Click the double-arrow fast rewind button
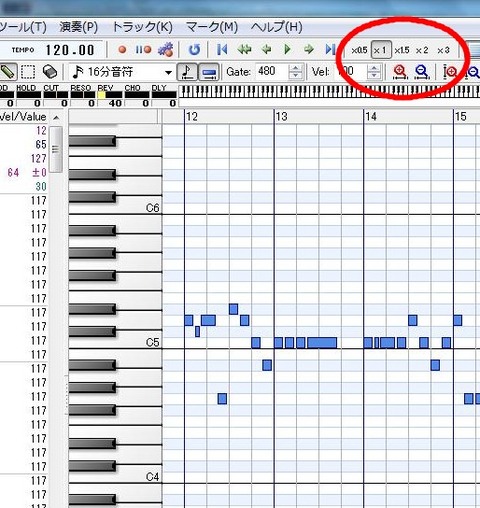The width and height of the screenshot is (480, 508). tap(244, 50)
